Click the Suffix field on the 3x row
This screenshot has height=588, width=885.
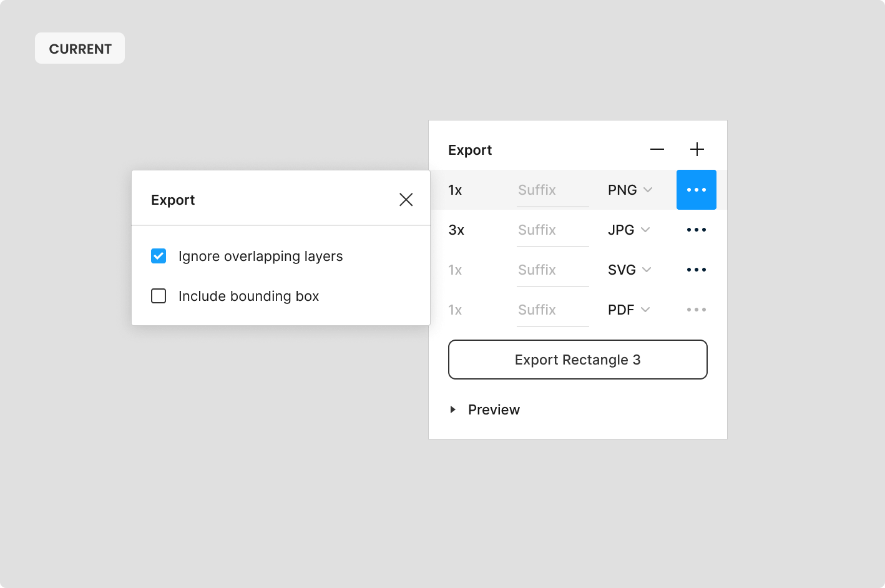(x=552, y=230)
